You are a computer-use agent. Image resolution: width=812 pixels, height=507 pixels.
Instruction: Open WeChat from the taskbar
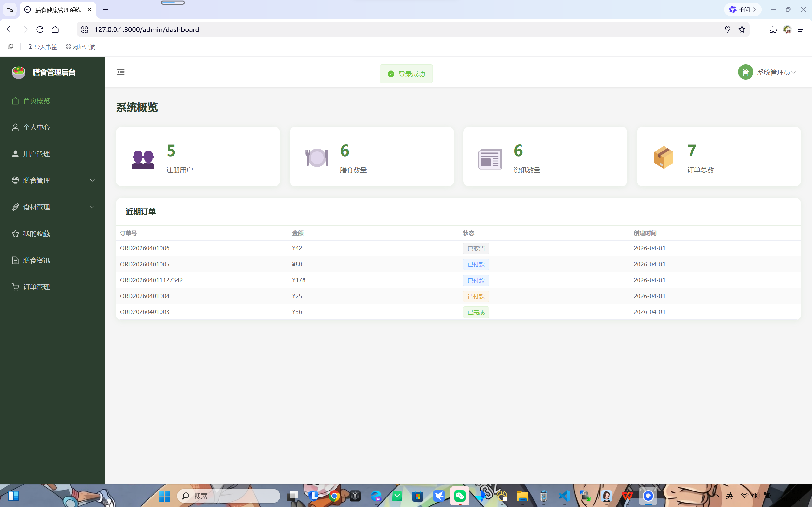tap(460, 496)
